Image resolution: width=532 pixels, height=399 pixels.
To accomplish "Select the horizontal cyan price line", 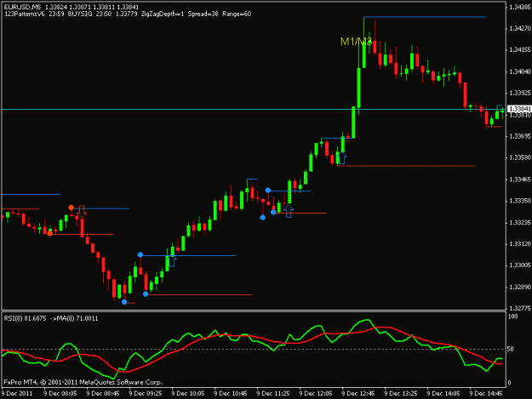I will coord(254,109).
